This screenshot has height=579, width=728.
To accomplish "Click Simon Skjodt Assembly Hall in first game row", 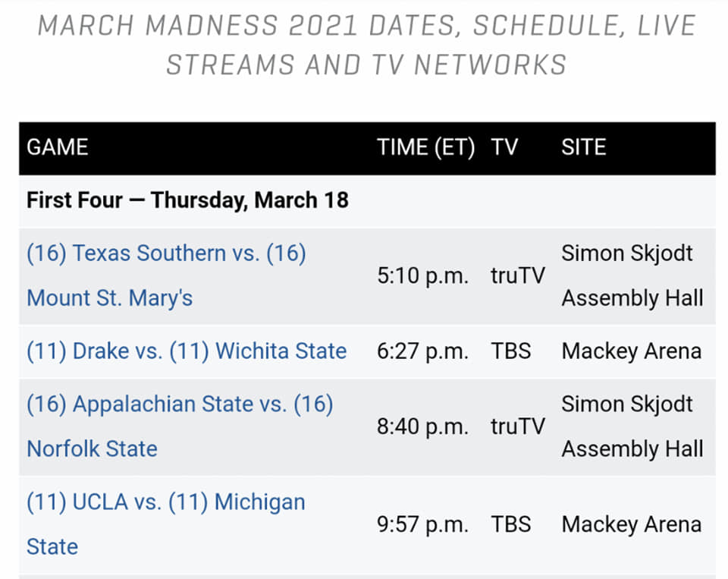I will click(x=632, y=275).
